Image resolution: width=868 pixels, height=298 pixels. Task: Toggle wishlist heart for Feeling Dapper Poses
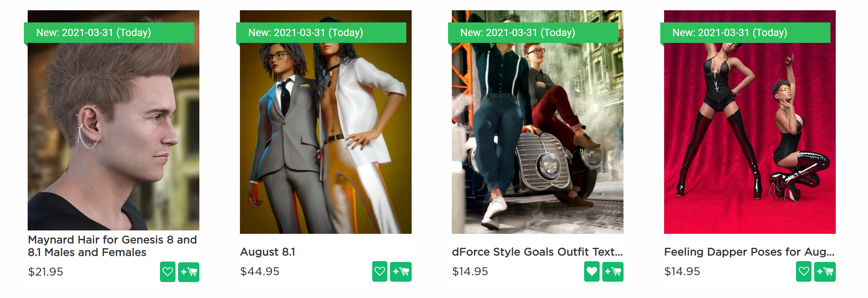[x=804, y=271]
